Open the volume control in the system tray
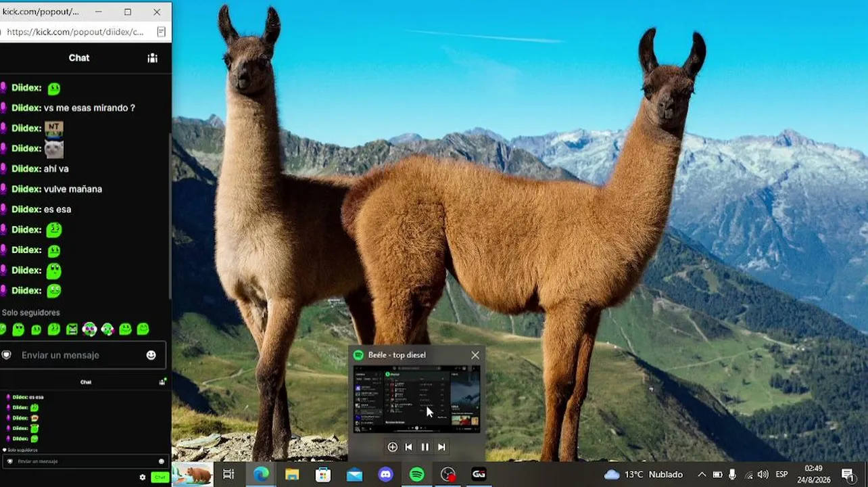The width and height of the screenshot is (868, 487). pyautogui.click(x=763, y=475)
